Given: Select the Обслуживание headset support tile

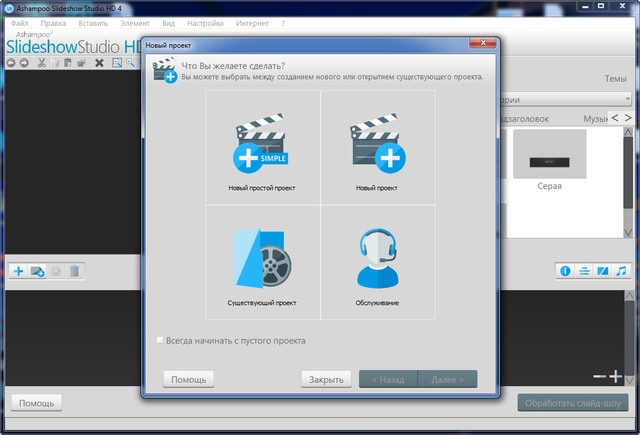Looking at the screenshot, I should pyautogui.click(x=378, y=262).
